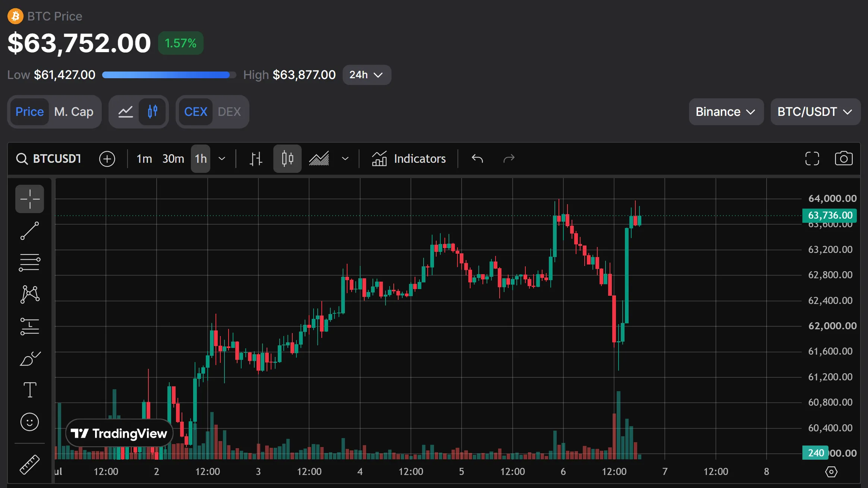Image resolution: width=868 pixels, height=488 pixels.
Task: Select the XABCD pattern tool
Action: (x=30, y=294)
